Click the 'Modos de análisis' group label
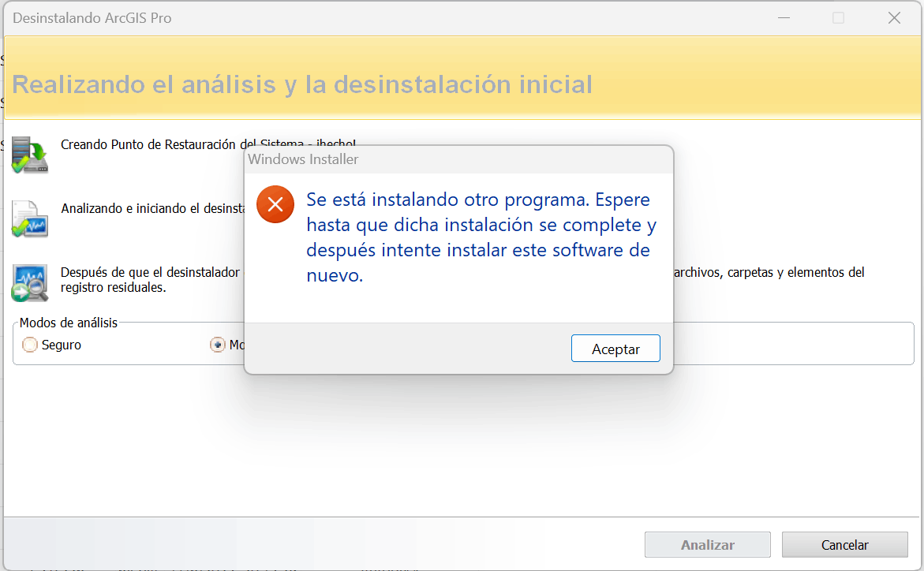Image resolution: width=924 pixels, height=571 pixels. click(x=69, y=323)
